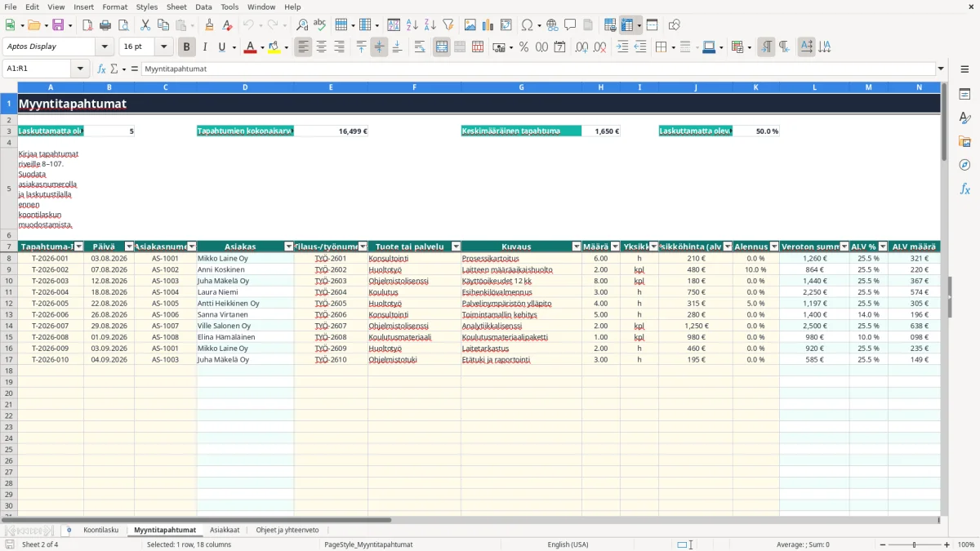Clear direct formatting
The width and height of the screenshot is (980, 551).
(x=227, y=25)
